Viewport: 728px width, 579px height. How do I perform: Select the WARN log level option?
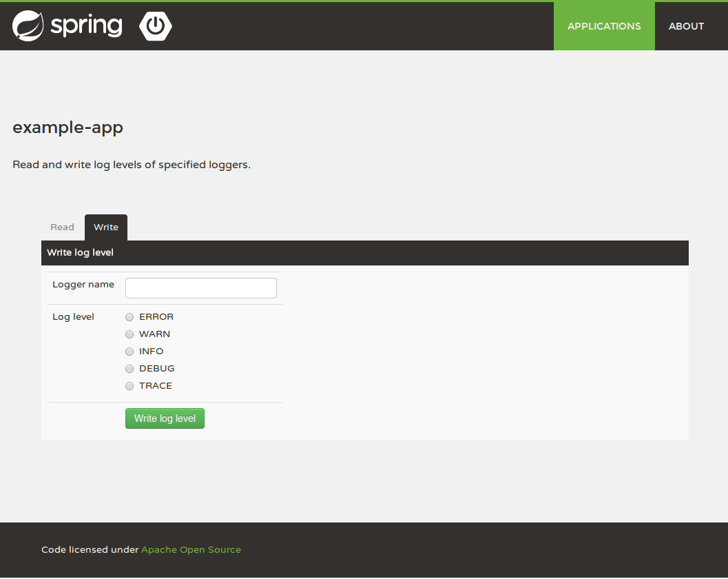click(x=129, y=334)
